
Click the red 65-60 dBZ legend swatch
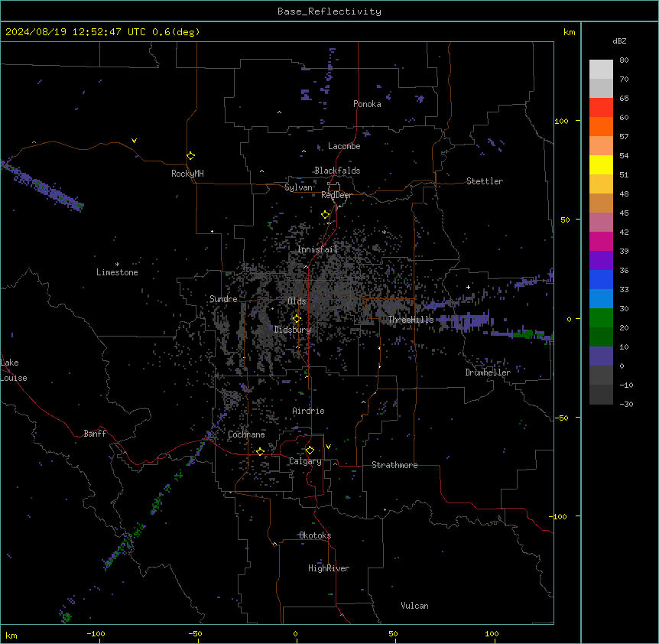click(601, 107)
